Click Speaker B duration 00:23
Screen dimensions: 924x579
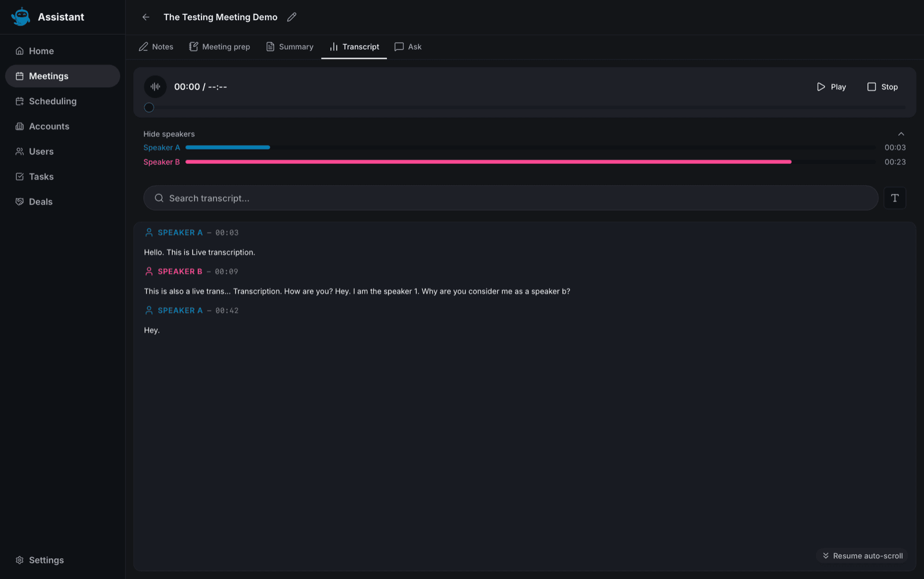895,162
